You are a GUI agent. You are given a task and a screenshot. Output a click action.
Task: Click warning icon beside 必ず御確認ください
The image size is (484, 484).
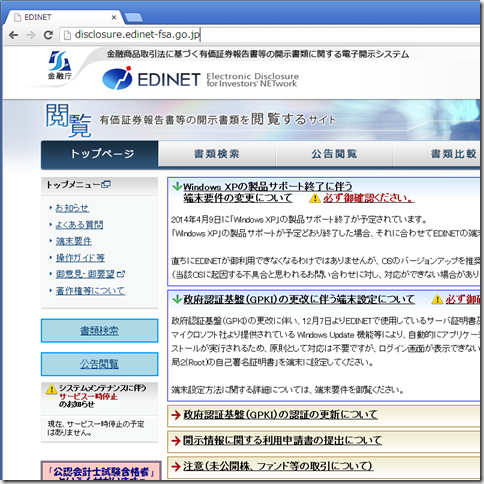coord(315,198)
